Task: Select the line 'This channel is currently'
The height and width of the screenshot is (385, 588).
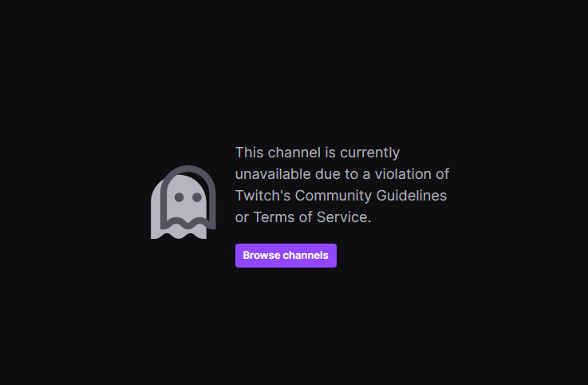Action: coord(318,153)
